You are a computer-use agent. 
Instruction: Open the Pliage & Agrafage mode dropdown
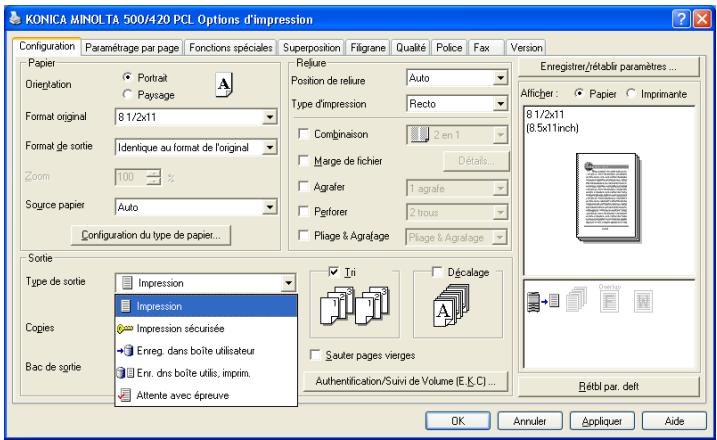click(x=501, y=237)
